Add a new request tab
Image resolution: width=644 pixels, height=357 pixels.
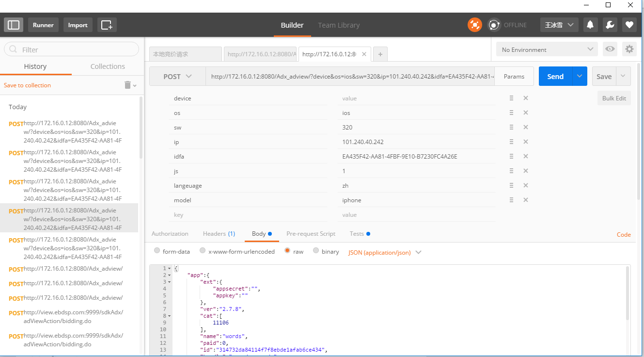[x=380, y=54]
